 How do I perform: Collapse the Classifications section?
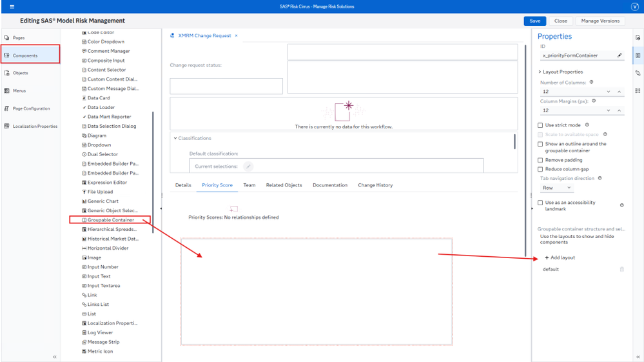tap(175, 138)
